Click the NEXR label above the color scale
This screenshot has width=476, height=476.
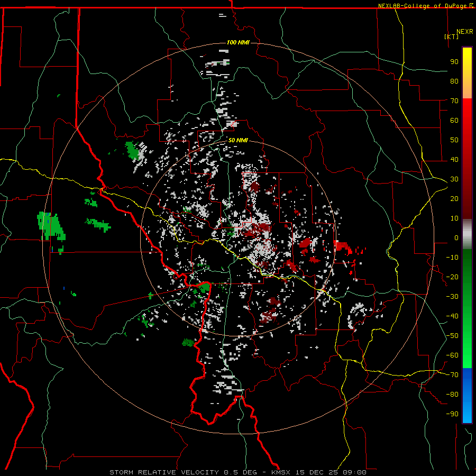(465, 32)
